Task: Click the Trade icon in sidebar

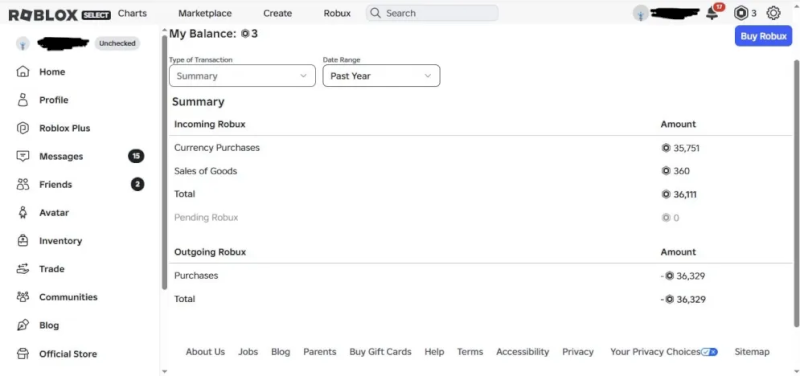Action: pyautogui.click(x=22, y=269)
